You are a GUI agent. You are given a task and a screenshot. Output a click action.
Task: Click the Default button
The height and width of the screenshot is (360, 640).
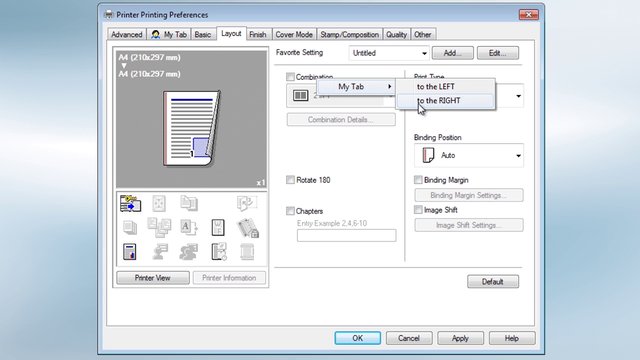pyautogui.click(x=493, y=282)
